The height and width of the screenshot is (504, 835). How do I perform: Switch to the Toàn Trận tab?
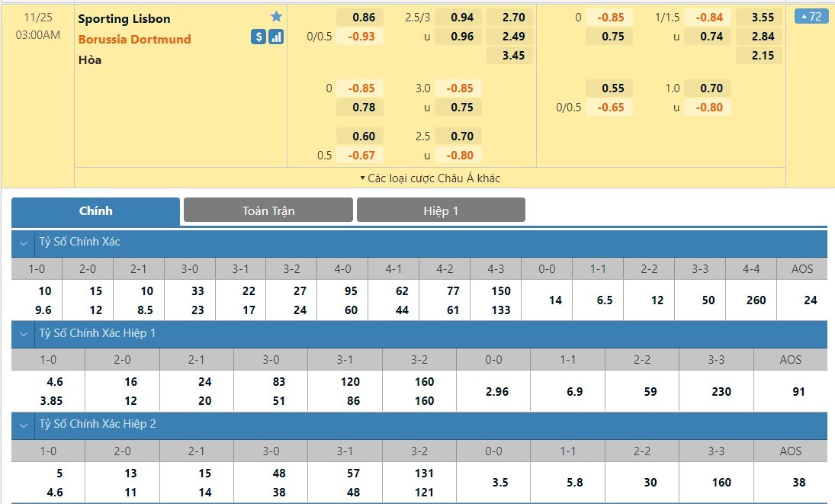268,210
